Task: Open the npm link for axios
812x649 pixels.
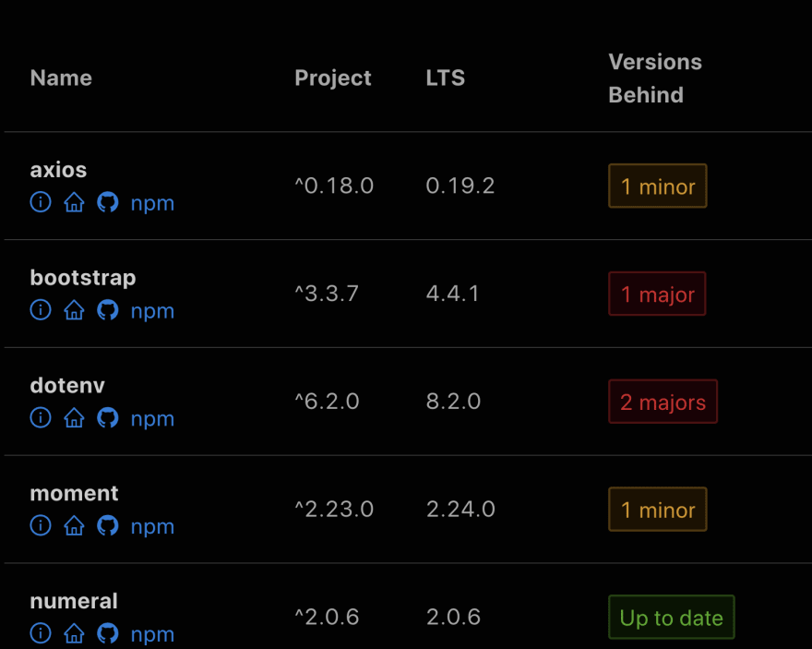Action: 152,203
